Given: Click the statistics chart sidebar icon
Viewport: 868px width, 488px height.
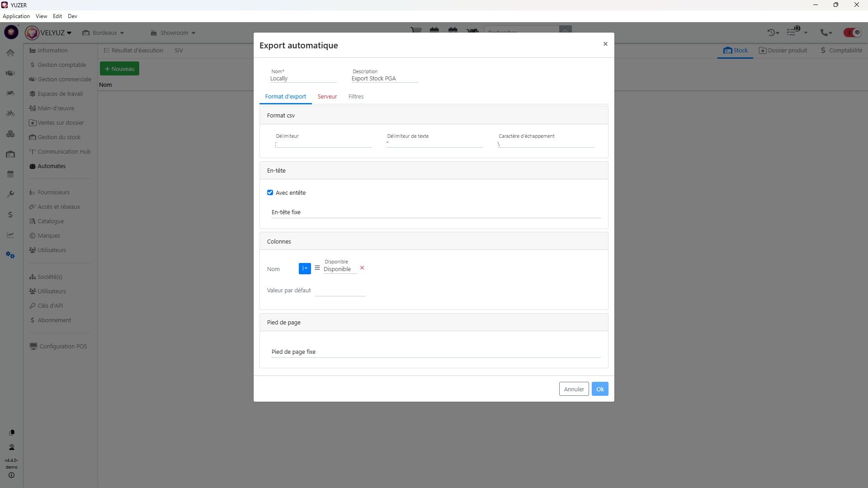Looking at the screenshot, I should 10,235.
